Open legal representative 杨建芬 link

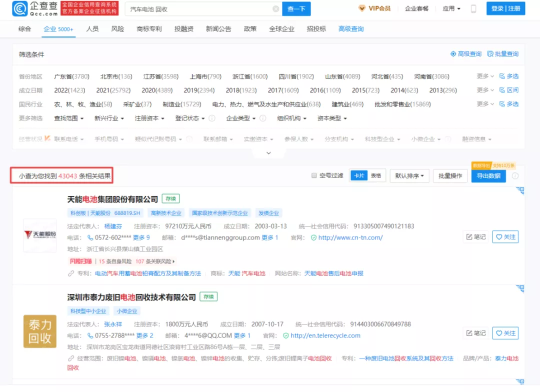coord(113,226)
